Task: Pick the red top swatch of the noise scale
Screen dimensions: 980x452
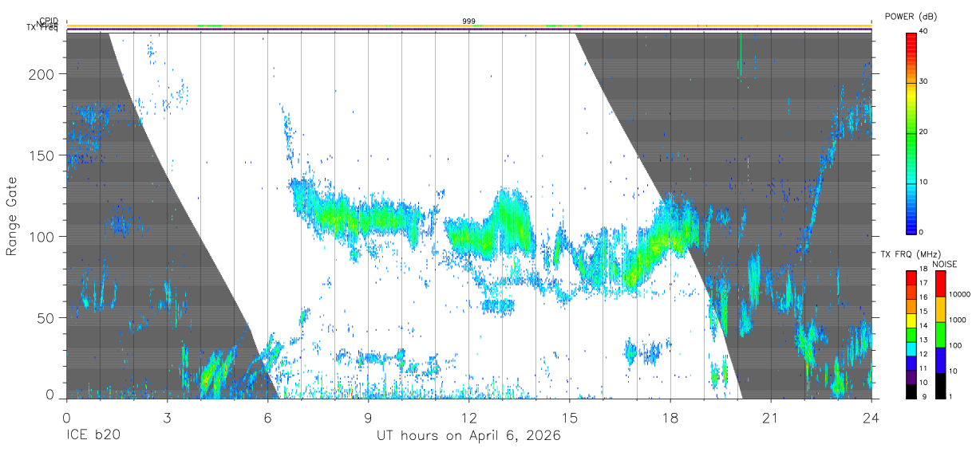Action: click(939, 285)
